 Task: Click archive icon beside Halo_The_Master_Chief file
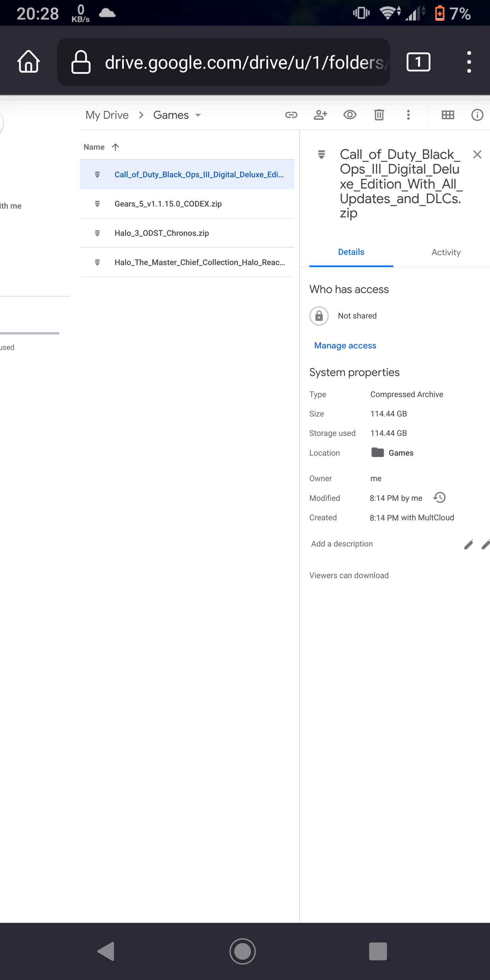click(x=97, y=262)
